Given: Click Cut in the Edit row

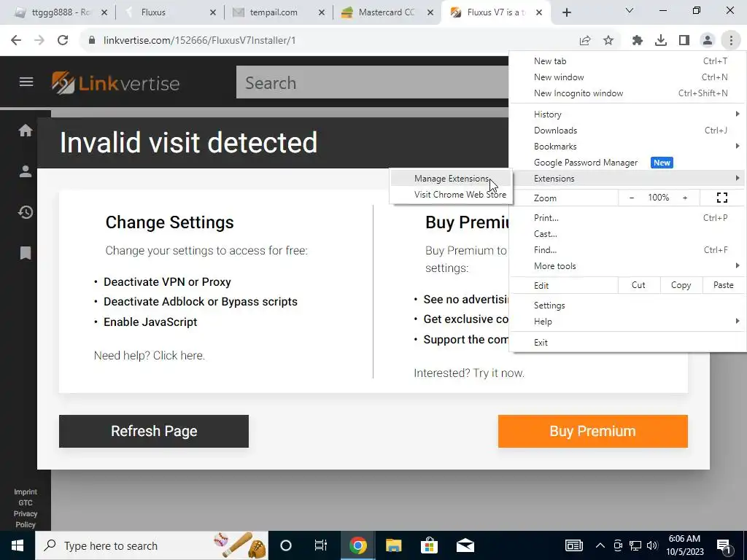Looking at the screenshot, I should click(638, 285).
